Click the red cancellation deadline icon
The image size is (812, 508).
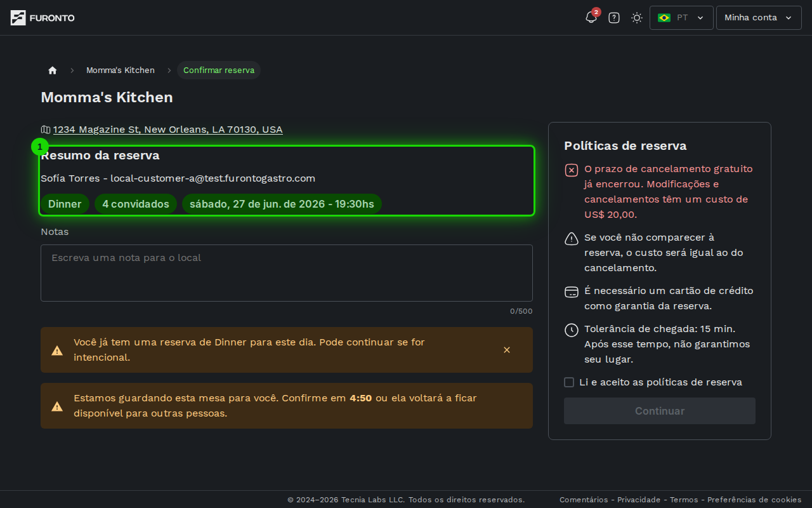[572, 170]
